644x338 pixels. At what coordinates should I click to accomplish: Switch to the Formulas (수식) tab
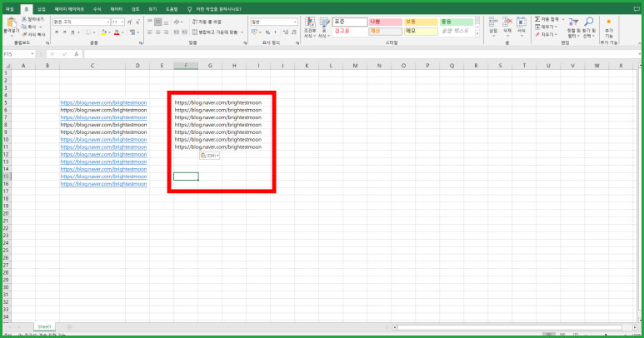tap(97, 9)
